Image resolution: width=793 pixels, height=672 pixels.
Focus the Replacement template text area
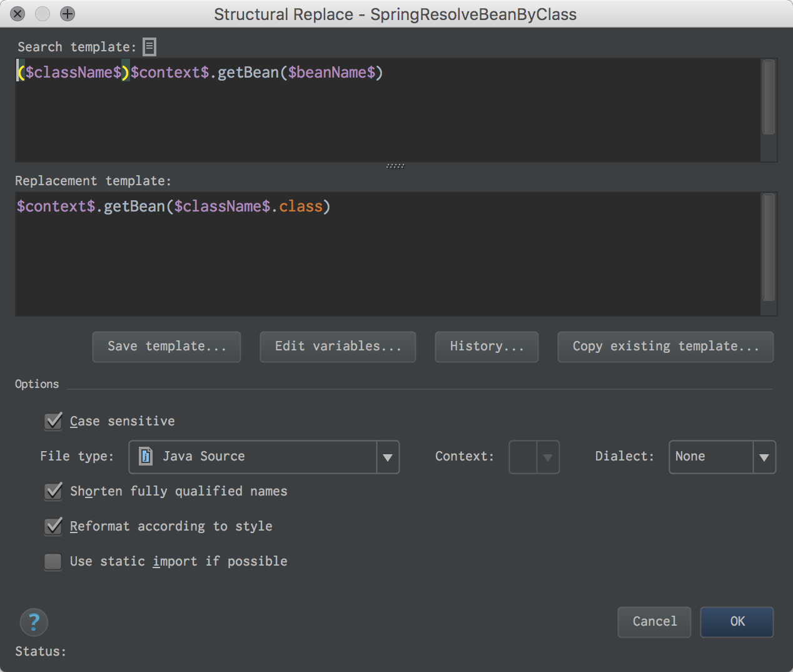click(x=388, y=254)
